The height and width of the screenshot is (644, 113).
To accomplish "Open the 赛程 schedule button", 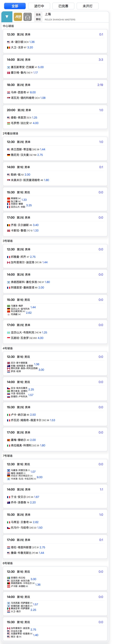I will click(x=38, y=19).
